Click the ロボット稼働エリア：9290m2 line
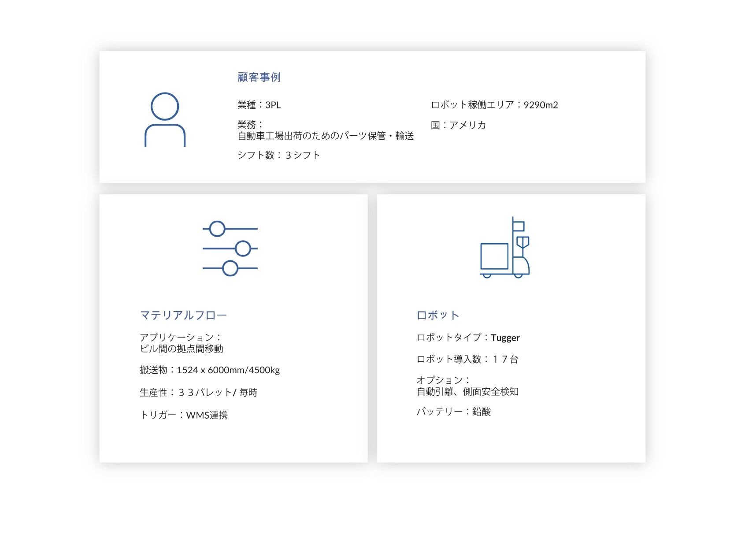 [494, 105]
